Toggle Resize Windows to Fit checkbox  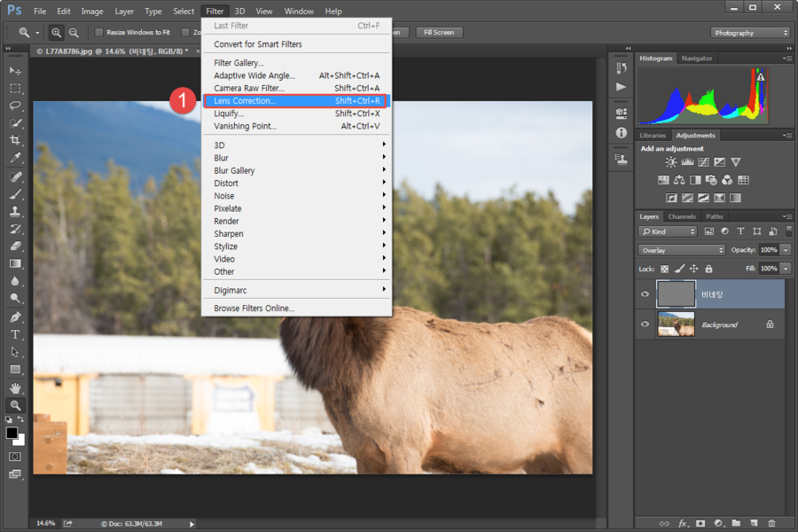click(99, 33)
